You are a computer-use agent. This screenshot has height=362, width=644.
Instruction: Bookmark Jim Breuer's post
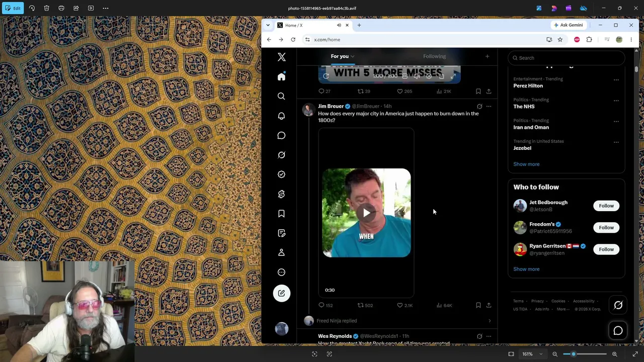478,305
